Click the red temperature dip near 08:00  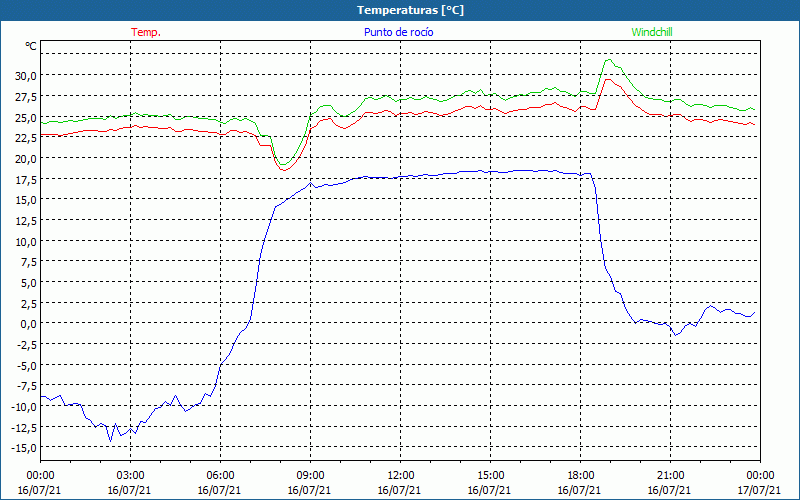click(x=284, y=170)
